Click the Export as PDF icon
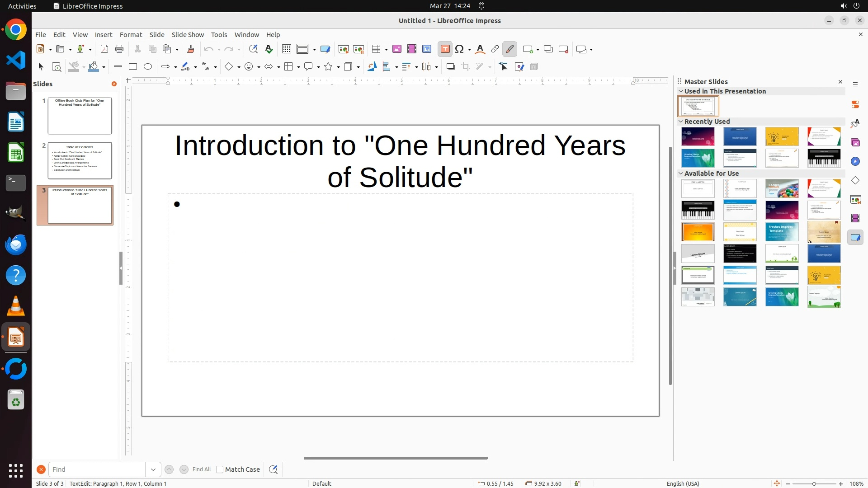Image resolution: width=868 pixels, height=488 pixels. pos(104,49)
